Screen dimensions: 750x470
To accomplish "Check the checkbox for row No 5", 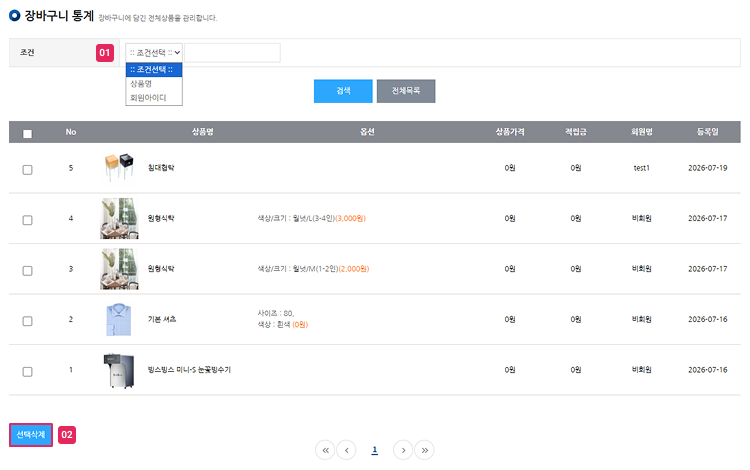I will point(28,170).
